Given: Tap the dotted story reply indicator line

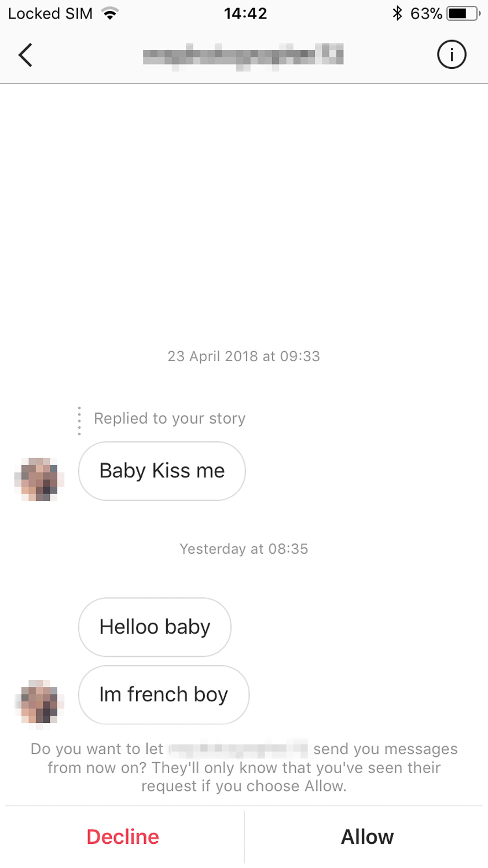Looking at the screenshot, I should click(x=79, y=421).
